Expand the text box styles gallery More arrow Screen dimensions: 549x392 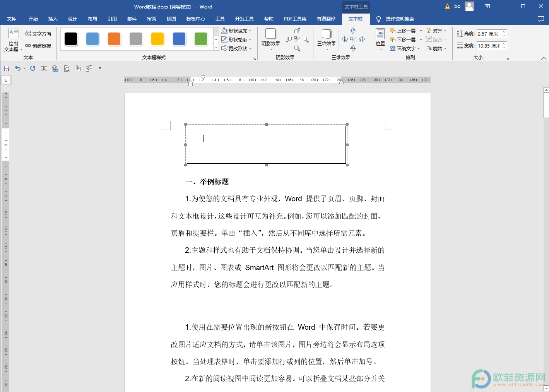(x=216, y=47)
